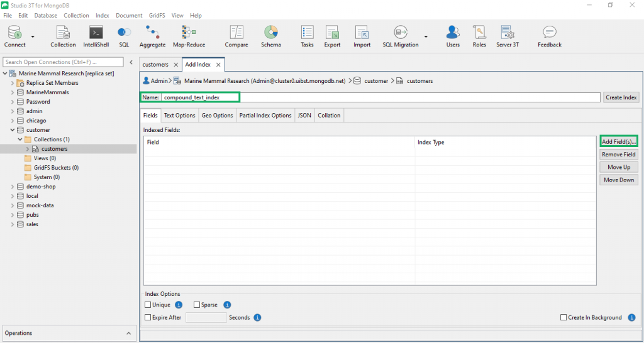644x343 pixels.
Task: Open the View menu
Action: (177, 15)
